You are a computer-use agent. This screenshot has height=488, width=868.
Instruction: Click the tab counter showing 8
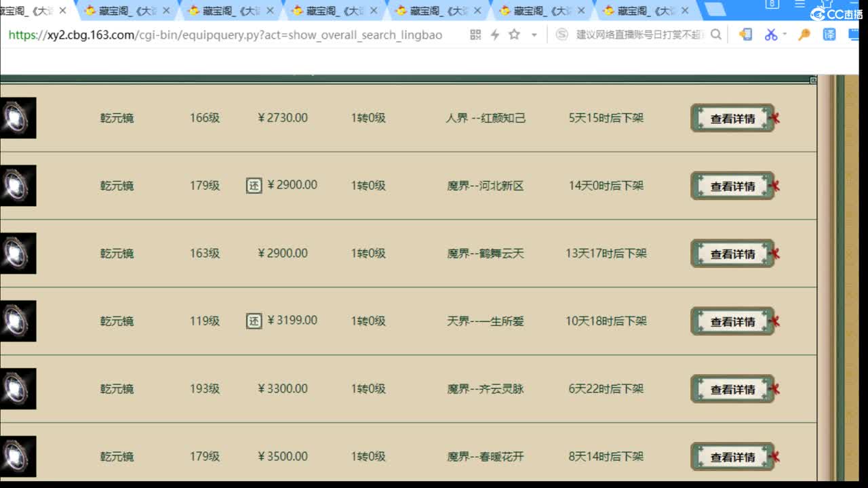(x=772, y=5)
